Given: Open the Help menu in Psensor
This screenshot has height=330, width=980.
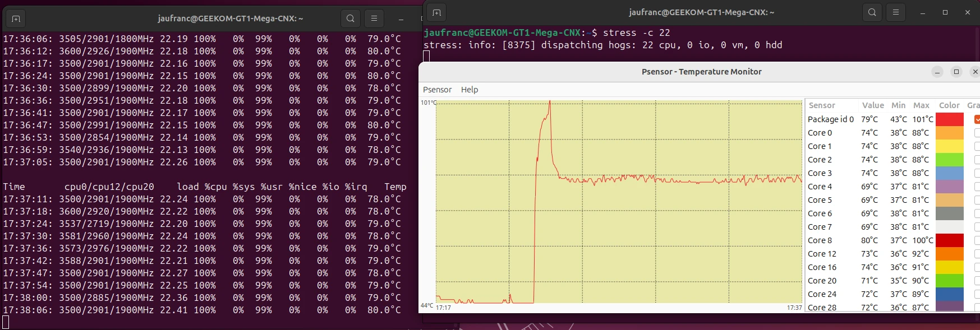Looking at the screenshot, I should (x=470, y=90).
